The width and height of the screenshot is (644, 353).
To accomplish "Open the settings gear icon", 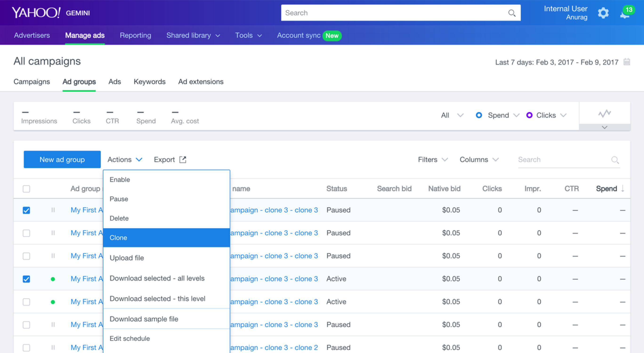I will point(603,13).
